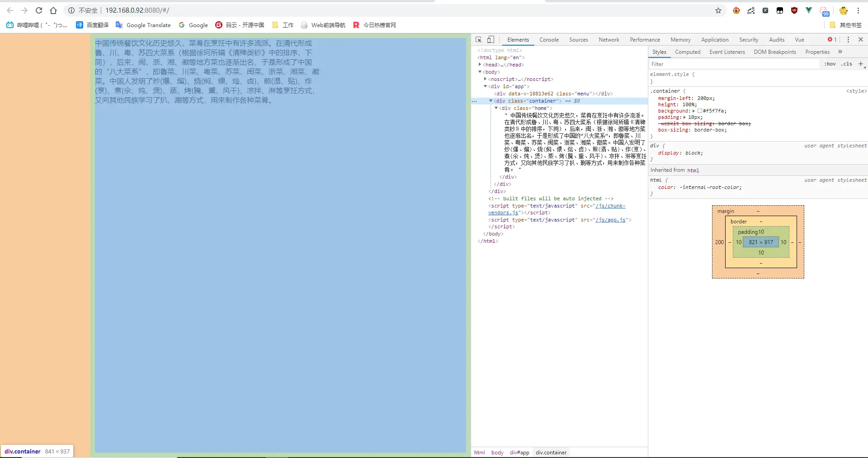This screenshot has height=458, width=868.
Task: Open the 百度翻译 bookmark
Action: click(92, 25)
